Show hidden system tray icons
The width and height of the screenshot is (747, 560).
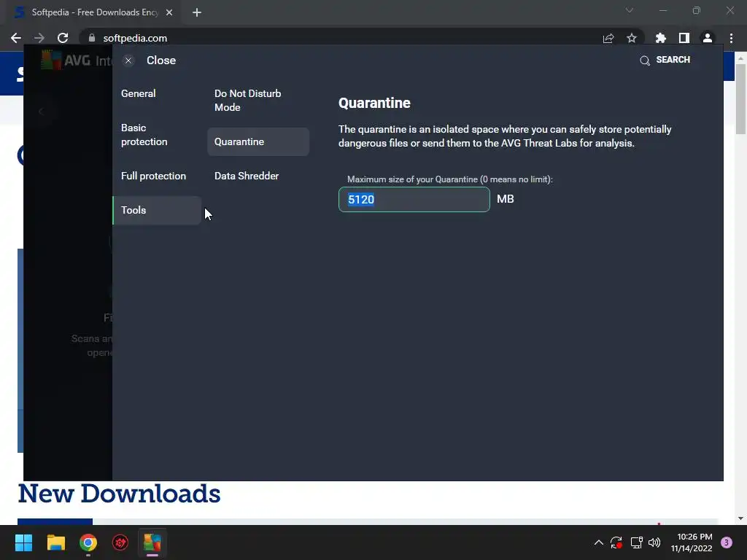599,542
